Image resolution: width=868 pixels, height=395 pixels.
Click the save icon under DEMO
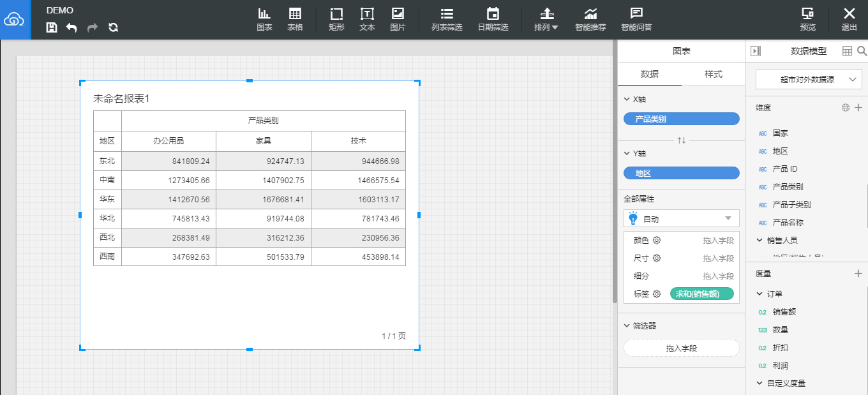click(x=52, y=27)
